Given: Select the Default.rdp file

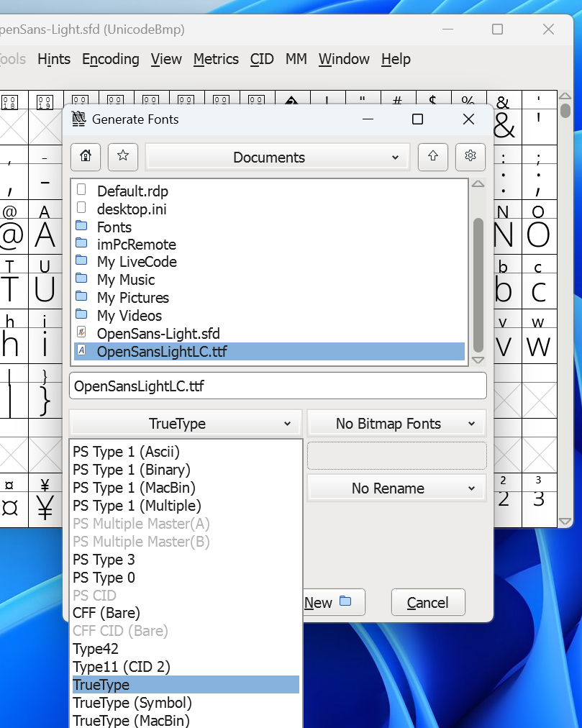Looking at the screenshot, I should pyautogui.click(x=132, y=191).
